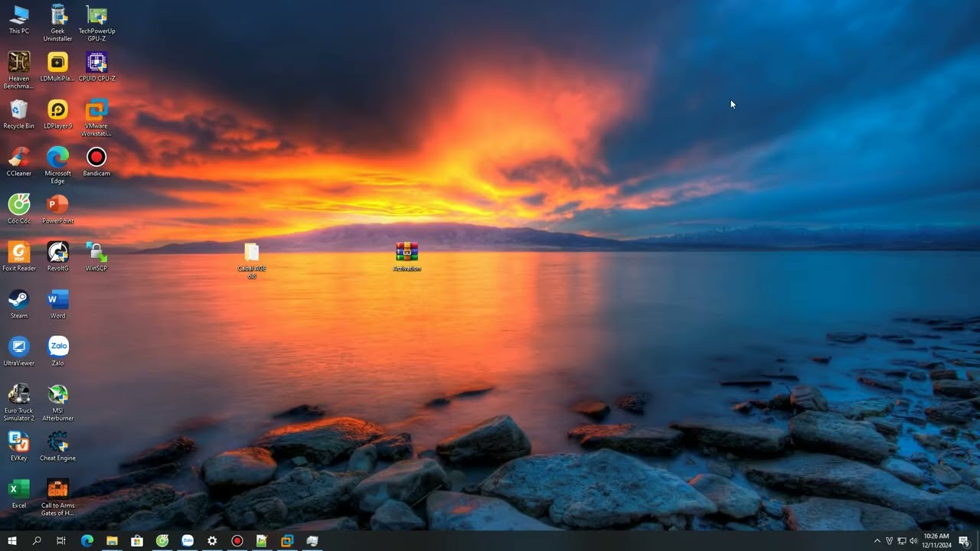Select the Excel desktop icon
The image size is (980, 551).
coord(19,494)
